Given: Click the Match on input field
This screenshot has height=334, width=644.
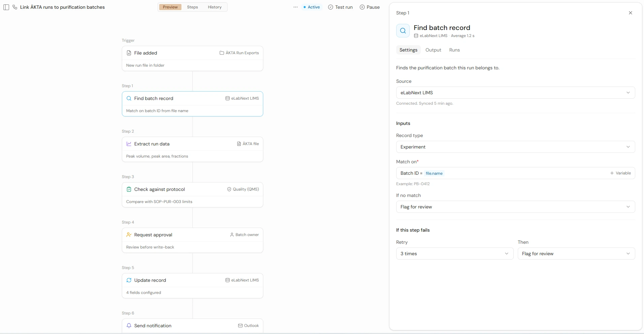Looking at the screenshot, I should (x=515, y=173).
